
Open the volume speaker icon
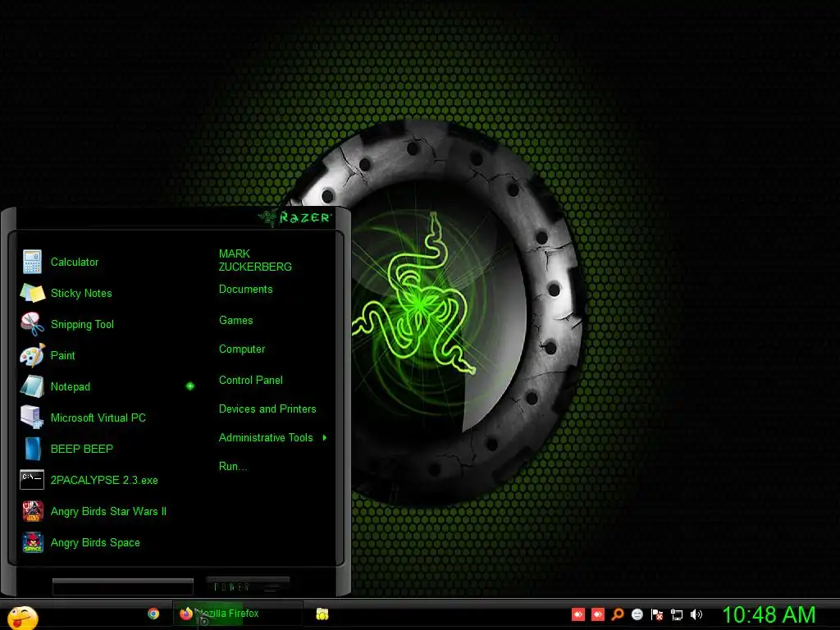point(696,614)
